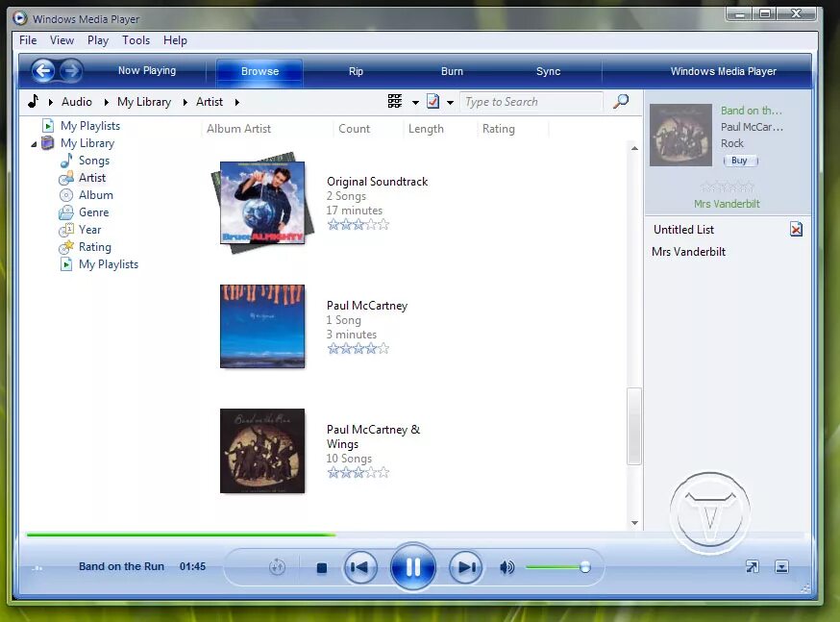Mute the sound via speaker icon

[506, 567]
